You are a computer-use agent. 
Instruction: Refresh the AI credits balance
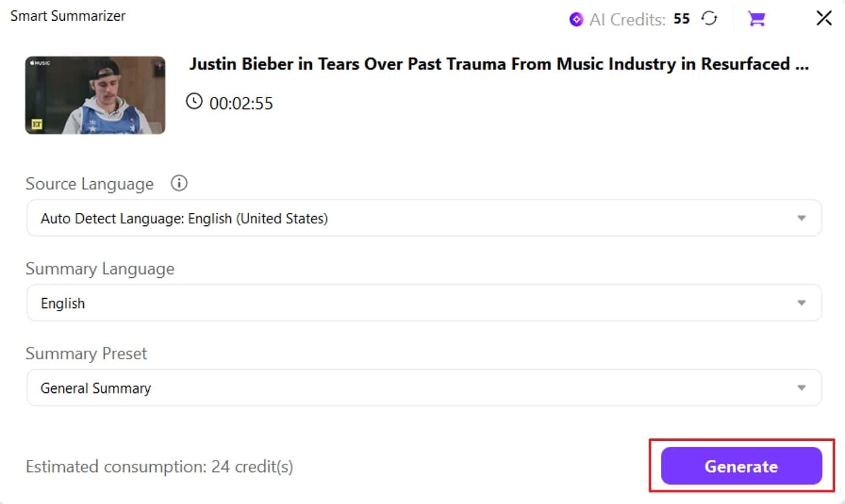(x=709, y=19)
